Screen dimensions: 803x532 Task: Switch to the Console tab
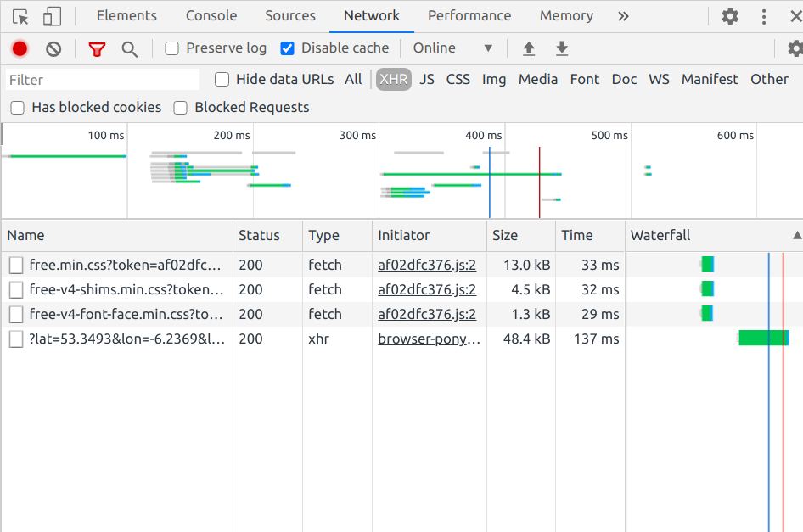coord(211,16)
